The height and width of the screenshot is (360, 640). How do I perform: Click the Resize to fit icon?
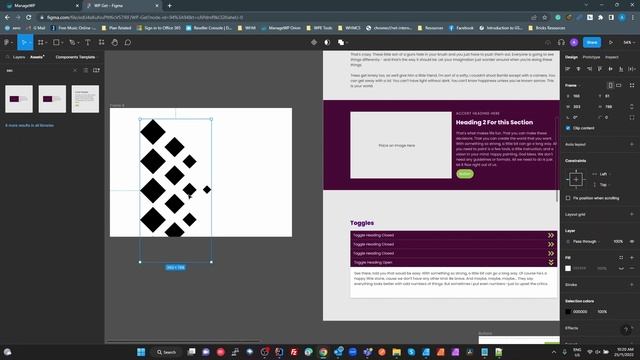point(632,85)
